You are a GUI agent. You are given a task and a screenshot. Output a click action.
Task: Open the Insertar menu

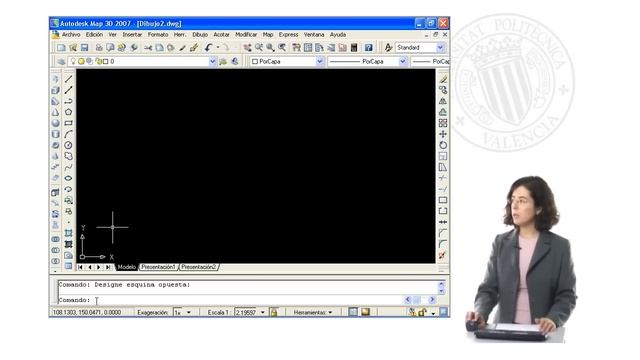(132, 35)
